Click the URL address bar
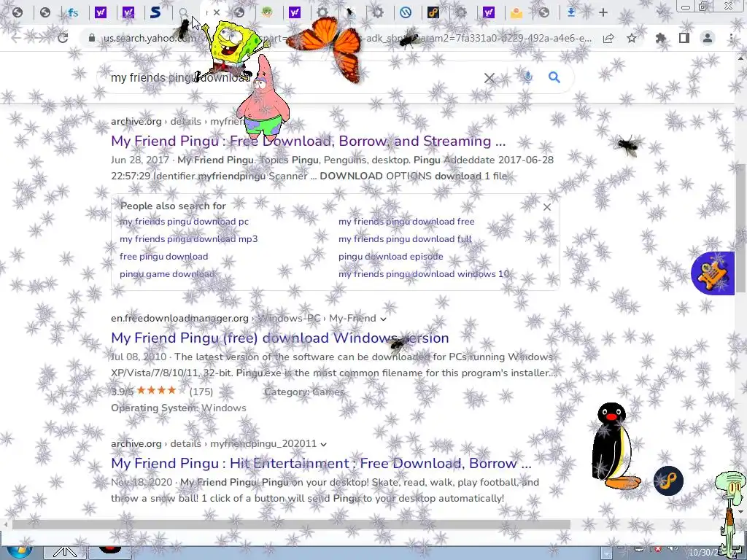747x560 pixels. pos(348,38)
